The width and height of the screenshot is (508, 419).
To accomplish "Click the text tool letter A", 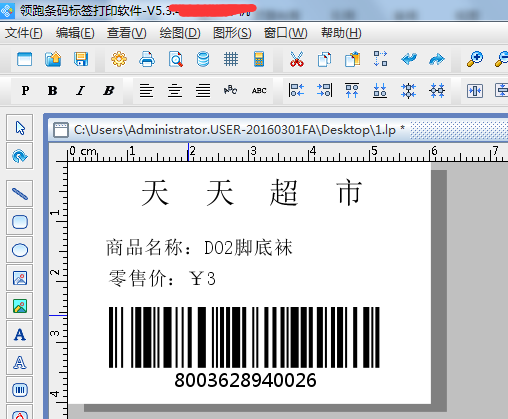I will (20, 334).
